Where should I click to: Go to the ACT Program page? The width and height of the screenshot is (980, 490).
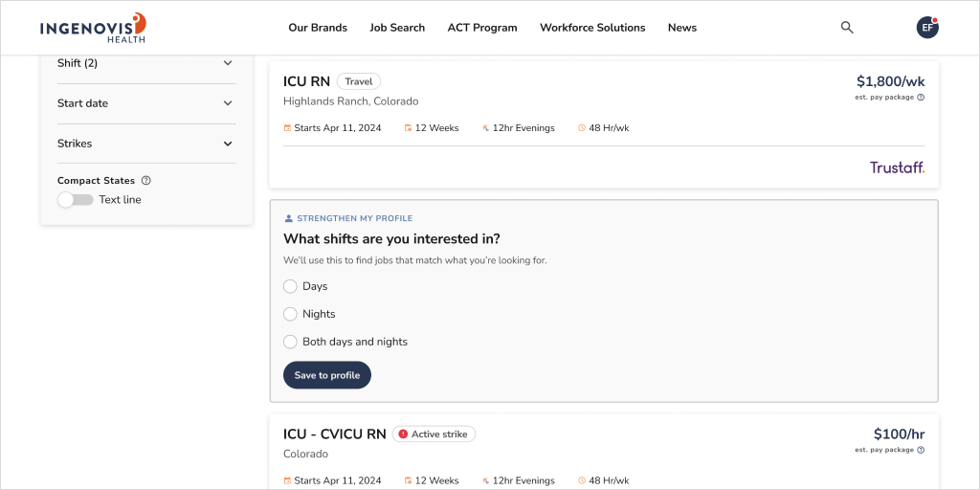coord(482,28)
